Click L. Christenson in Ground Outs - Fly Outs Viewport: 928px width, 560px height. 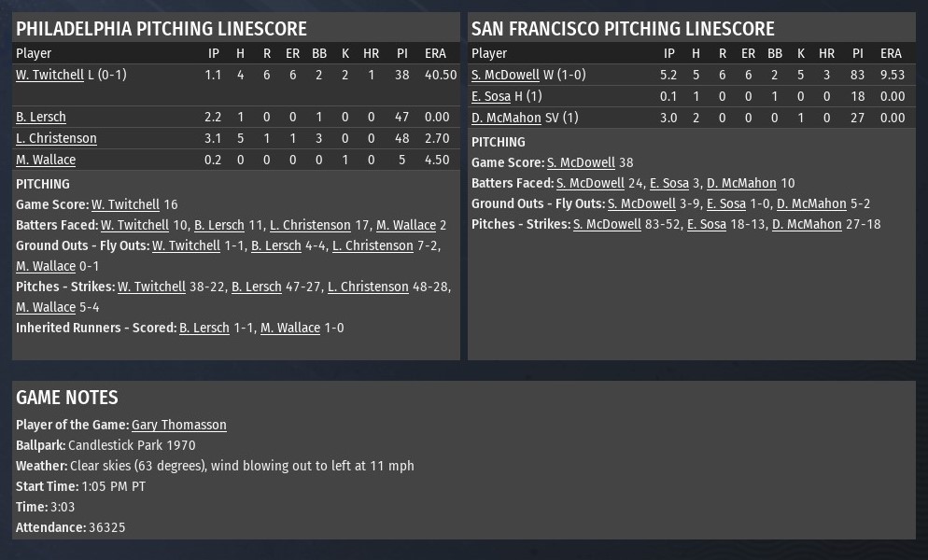pos(373,245)
